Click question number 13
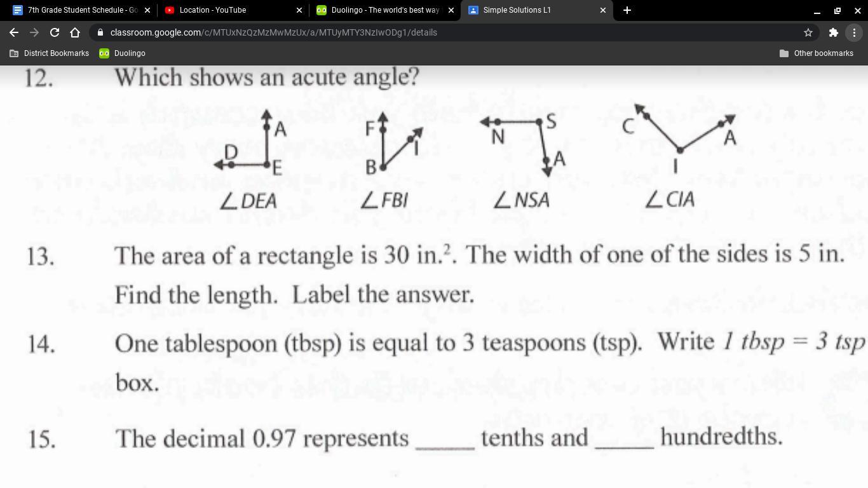The height and width of the screenshot is (488, 868). click(x=41, y=256)
